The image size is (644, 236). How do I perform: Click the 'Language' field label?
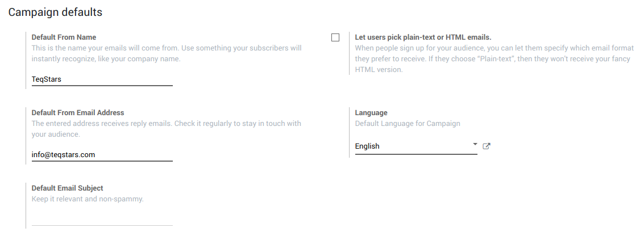coord(371,113)
